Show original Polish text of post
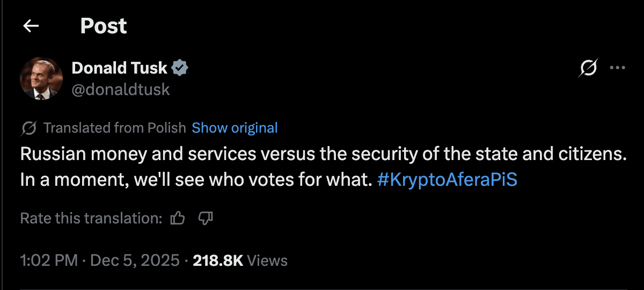Image resolution: width=644 pixels, height=290 pixels. click(235, 128)
